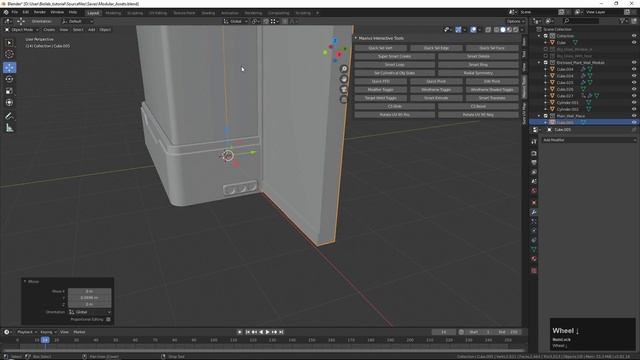
Task: Open the Orientation Default dropdown
Action: tap(78, 21)
